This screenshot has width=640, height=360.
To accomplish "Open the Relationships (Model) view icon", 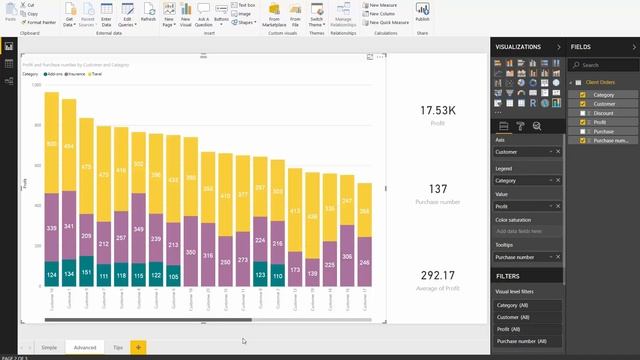I will [9, 81].
